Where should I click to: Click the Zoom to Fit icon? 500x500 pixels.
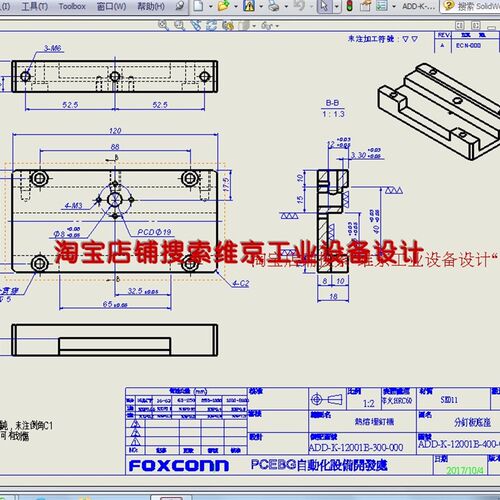(x=163, y=25)
